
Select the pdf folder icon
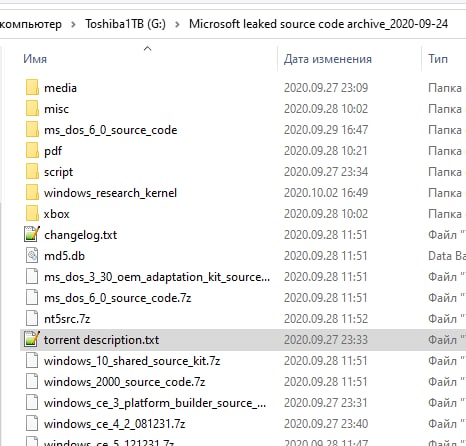(x=32, y=151)
